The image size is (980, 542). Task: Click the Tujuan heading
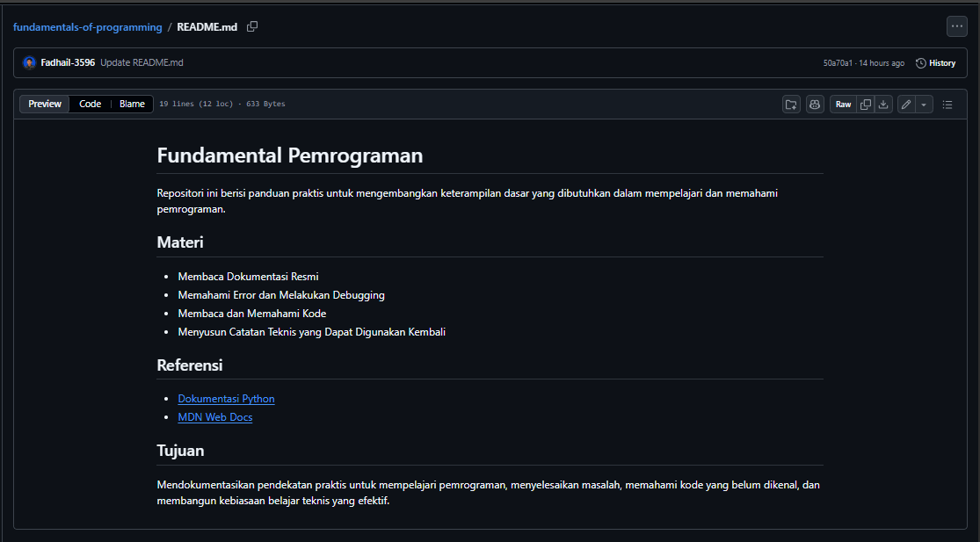point(181,451)
